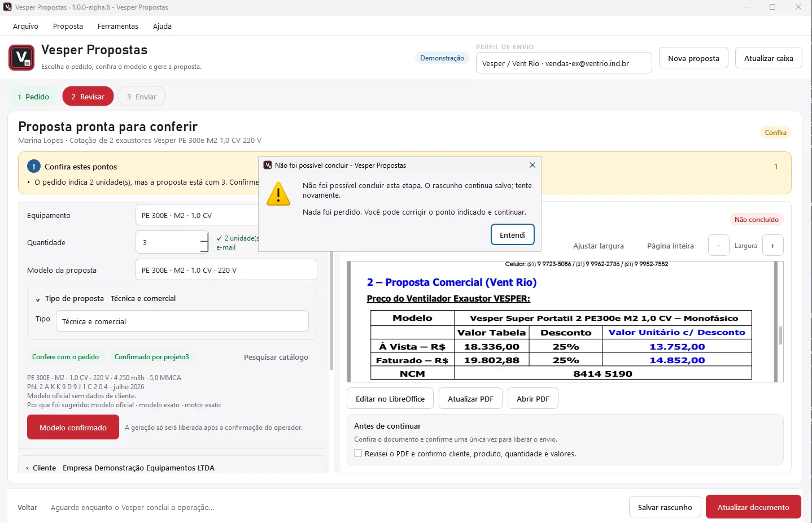Screen dimensions: 812x523
Task: Click the 'Proposta pronta para conferir' heading
Action: tap(108, 127)
